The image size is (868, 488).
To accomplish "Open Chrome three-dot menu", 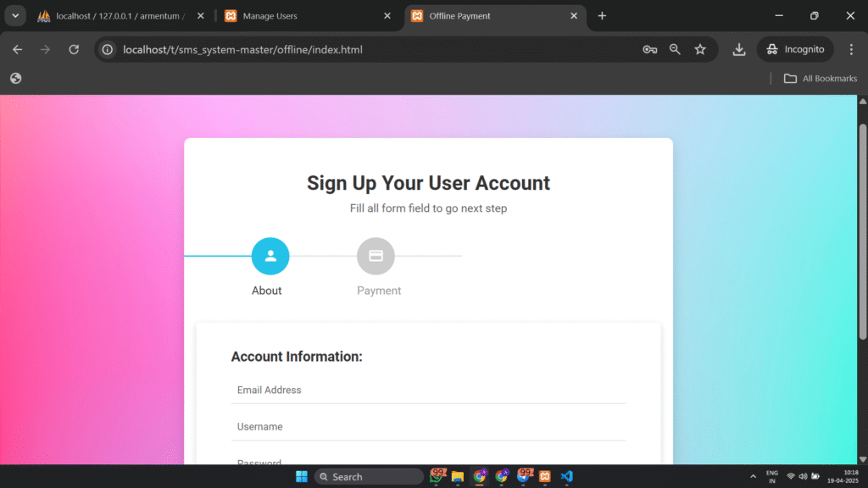I will [x=851, y=49].
